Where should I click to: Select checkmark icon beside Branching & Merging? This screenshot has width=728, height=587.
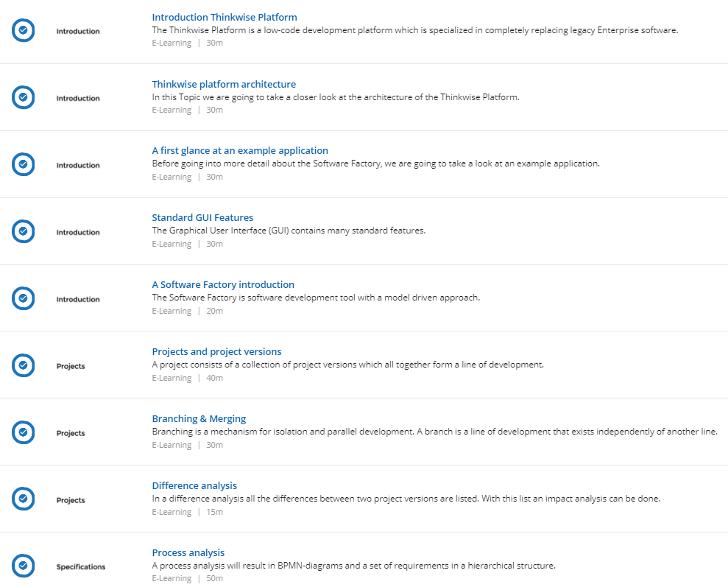point(24,432)
